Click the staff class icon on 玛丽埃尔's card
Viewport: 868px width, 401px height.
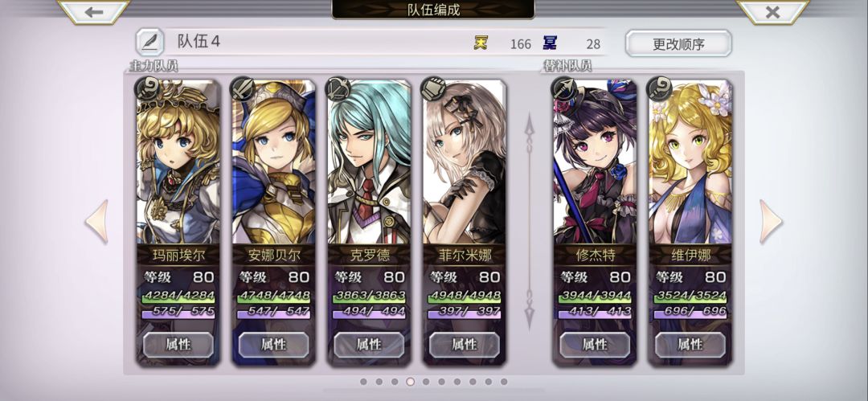pyautogui.click(x=148, y=88)
